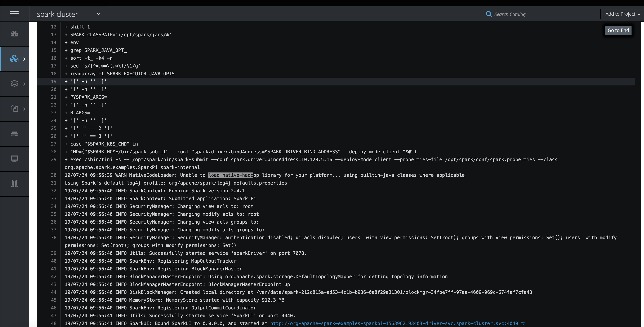
Task: Open the documentation book icon
Action: pyautogui.click(x=14, y=184)
